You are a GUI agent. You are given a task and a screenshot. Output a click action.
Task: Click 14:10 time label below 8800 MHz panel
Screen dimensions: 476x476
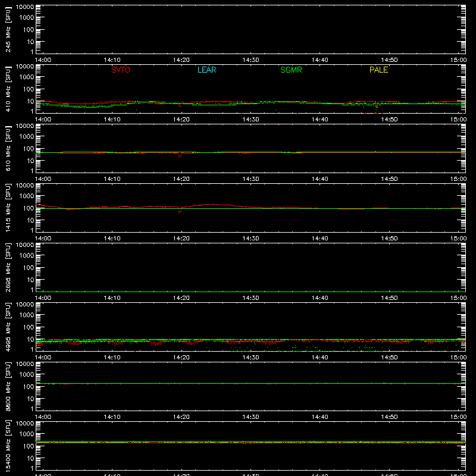(112, 417)
